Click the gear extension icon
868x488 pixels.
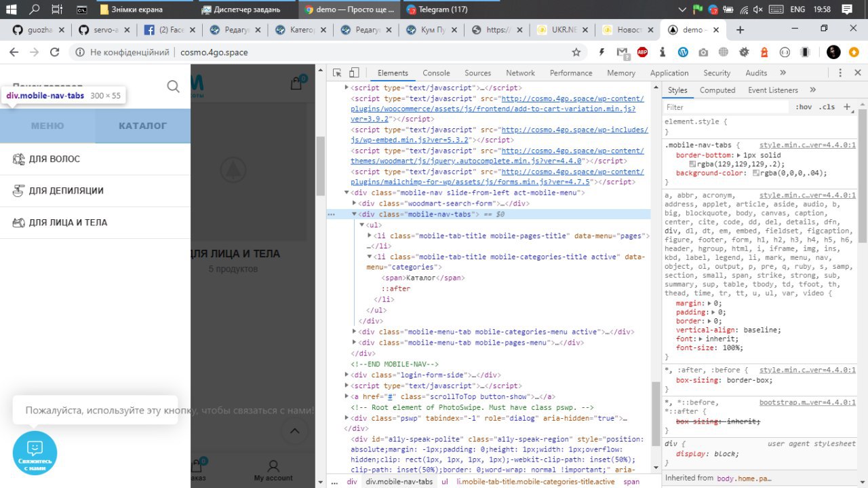point(744,52)
